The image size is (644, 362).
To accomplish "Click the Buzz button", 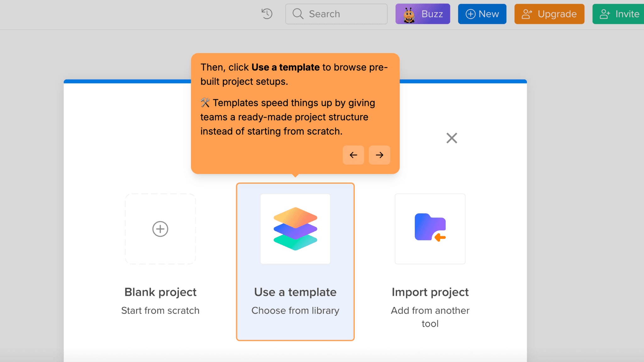I will (x=423, y=14).
